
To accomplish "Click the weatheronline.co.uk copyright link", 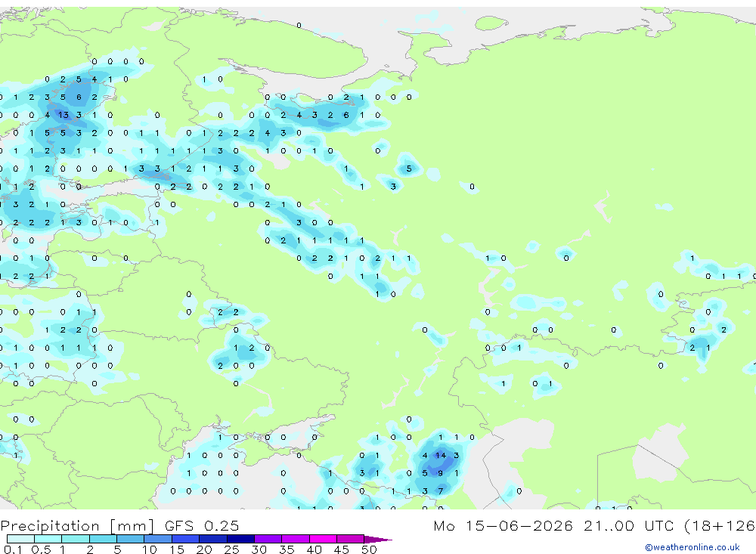I will point(692,547).
